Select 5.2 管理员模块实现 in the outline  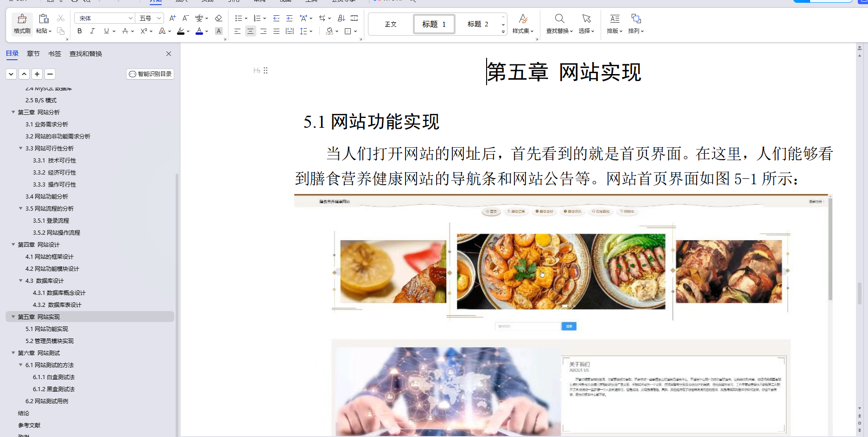click(x=50, y=341)
